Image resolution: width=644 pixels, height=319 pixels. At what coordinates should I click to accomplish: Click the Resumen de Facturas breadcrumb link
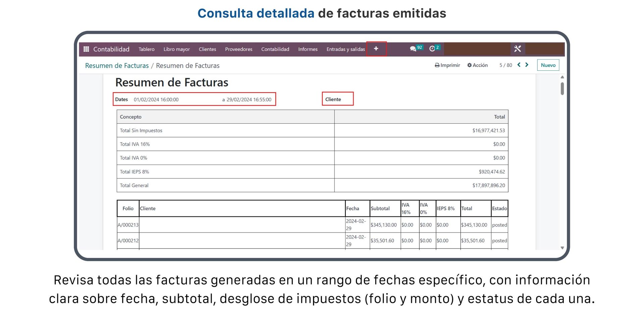pos(117,66)
